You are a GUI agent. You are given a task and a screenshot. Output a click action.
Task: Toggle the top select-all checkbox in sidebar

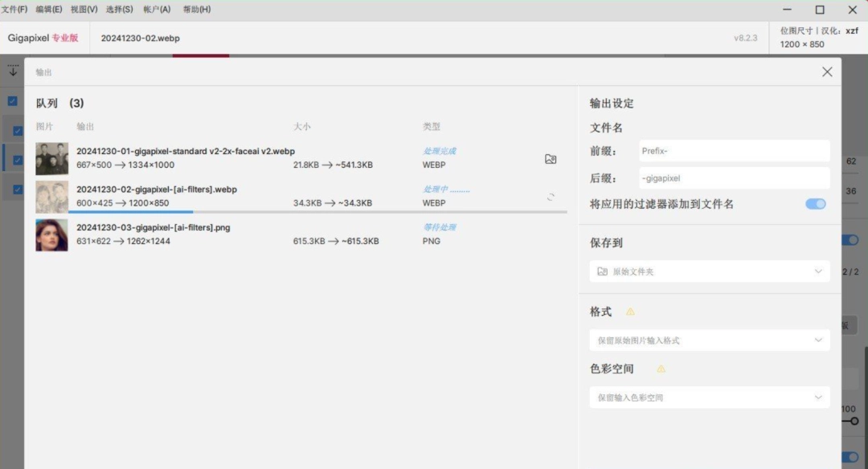point(12,101)
